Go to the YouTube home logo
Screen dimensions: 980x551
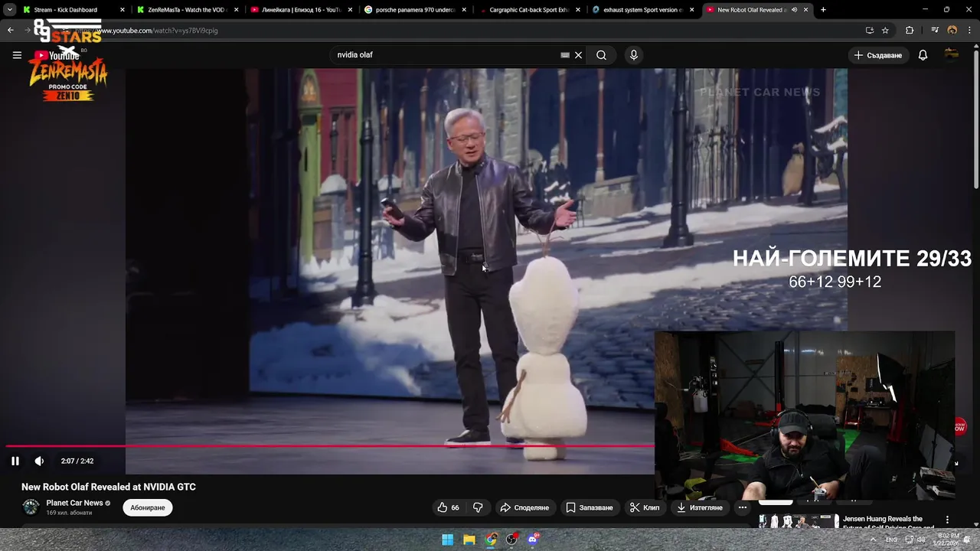(x=57, y=55)
